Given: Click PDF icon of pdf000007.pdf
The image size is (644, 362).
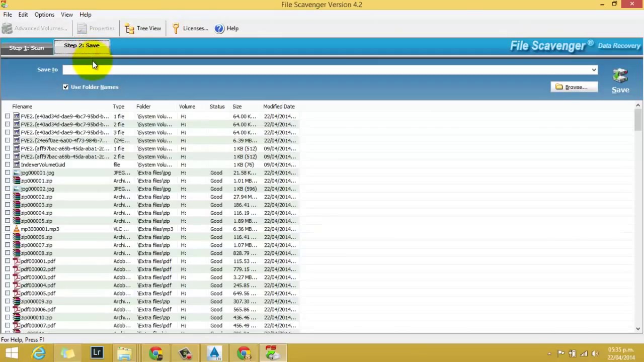Looking at the screenshot, I should point(17,326).
